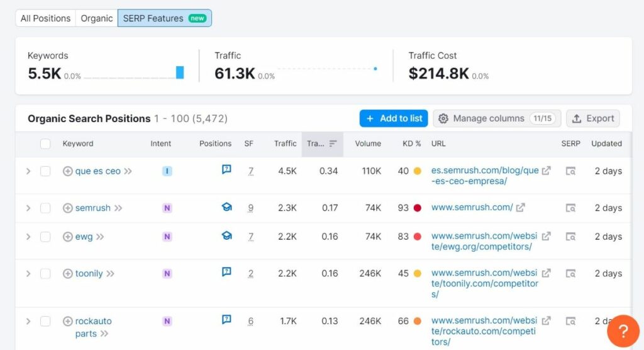Viewport: 644px width, 350px height.
Task: Click double-arrow icon next to toonily
Action: 110,273
